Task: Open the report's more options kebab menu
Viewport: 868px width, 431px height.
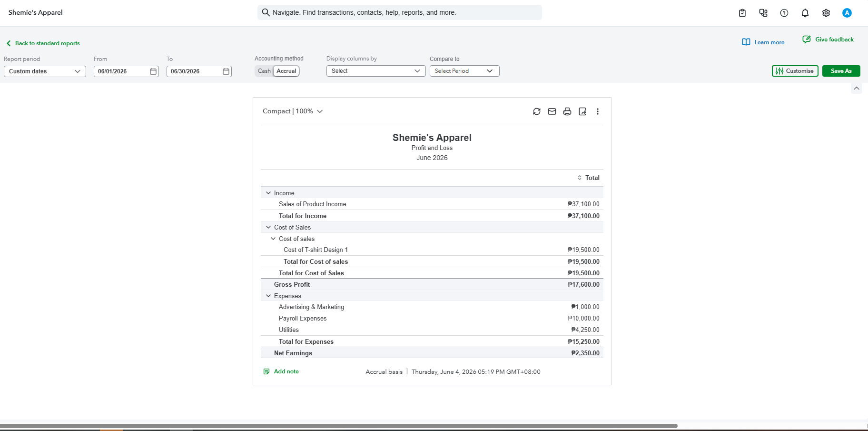Action: (598, 111)
